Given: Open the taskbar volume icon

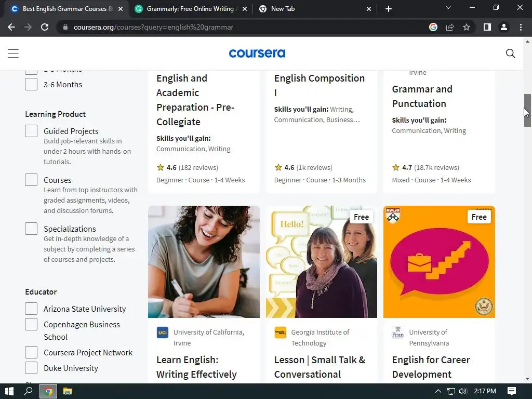Looking at the screenshot, I should click(x=463, y=391).
